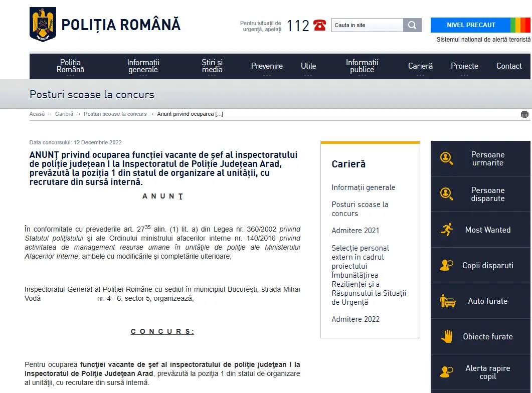Click the Persoane urmarite magnifier icon
532x393 pixels.
[446, 158]
